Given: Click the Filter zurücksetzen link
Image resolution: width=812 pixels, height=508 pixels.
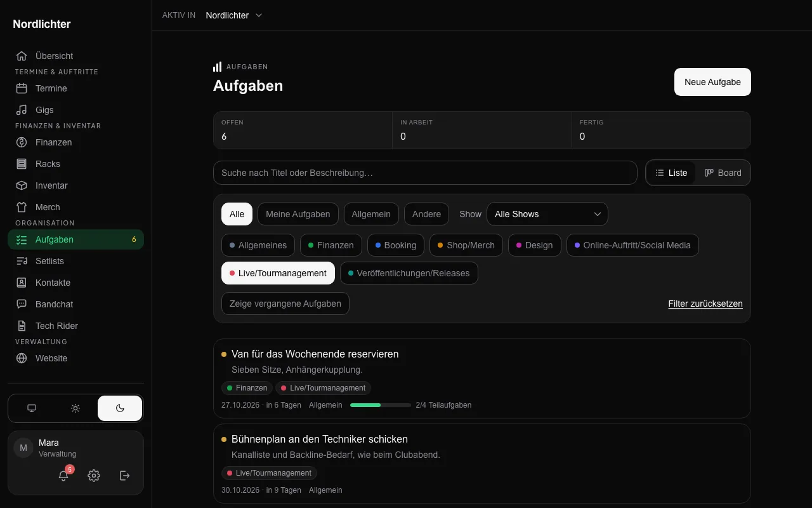Looking at the screenshot, I should [x=705, y=304].
